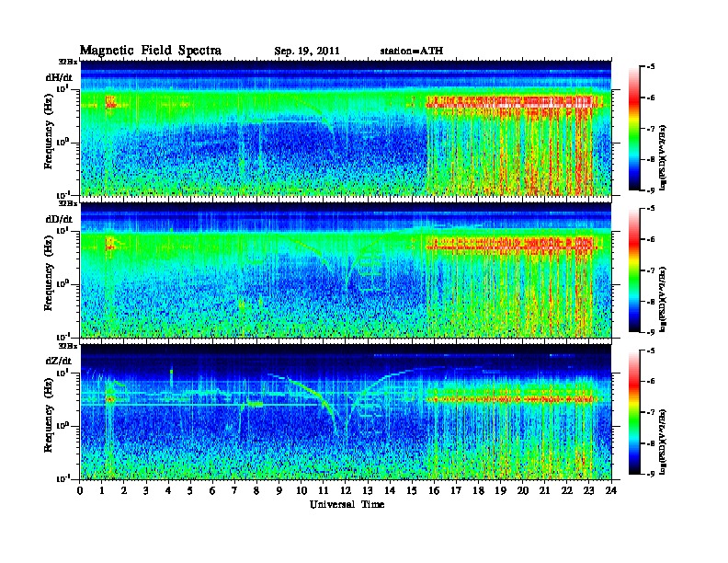The image size is (728, 563).
Task: Click the color bar beside the dZ/dt panel
Action: pos(633,412)
